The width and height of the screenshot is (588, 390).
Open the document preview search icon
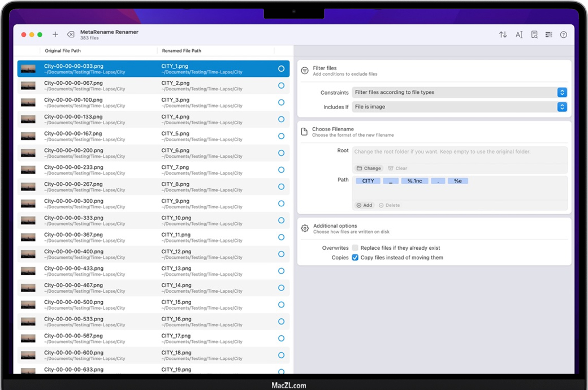(x=534, y=34)
